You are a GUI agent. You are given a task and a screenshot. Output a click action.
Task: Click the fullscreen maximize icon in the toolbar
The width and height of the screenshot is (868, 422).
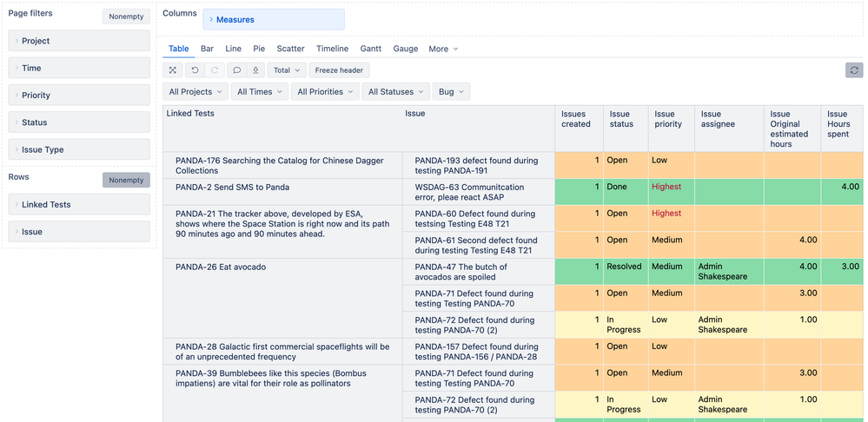(173, 70)
